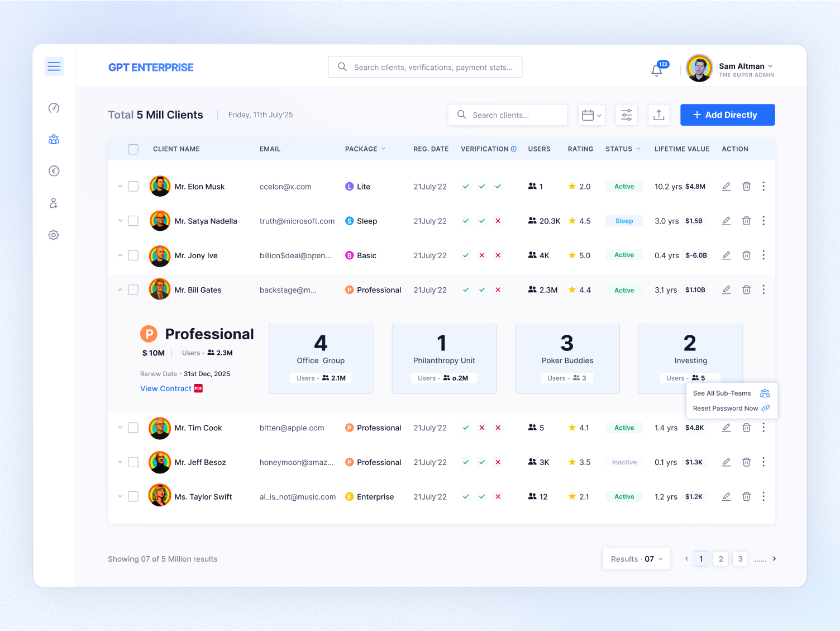Expand Mr. Tim Cook's row chevron
Screen dimensions: 840x631
tap(120, 428)
